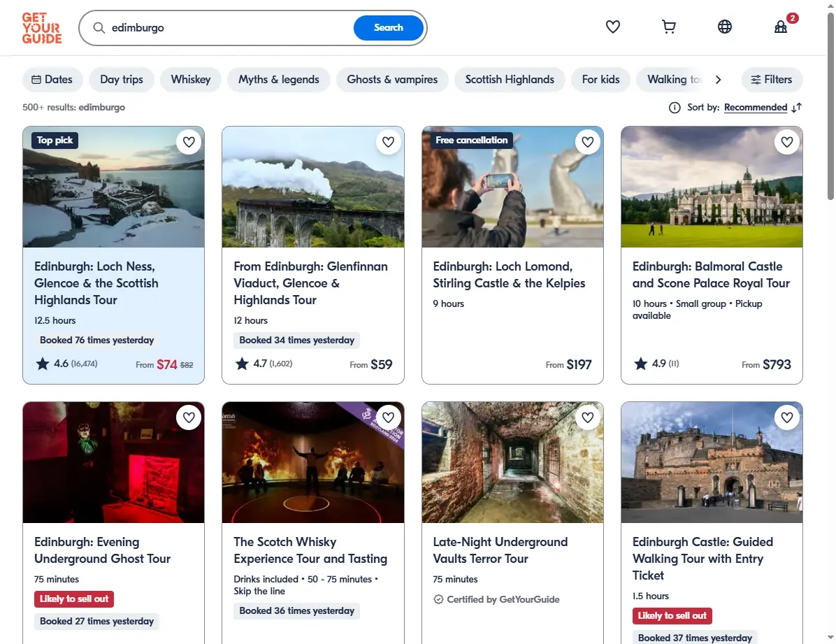Viewport: 836px width, 644px height.
Task: Select Scottish Highlands filter chip
Action: [509, 80]
